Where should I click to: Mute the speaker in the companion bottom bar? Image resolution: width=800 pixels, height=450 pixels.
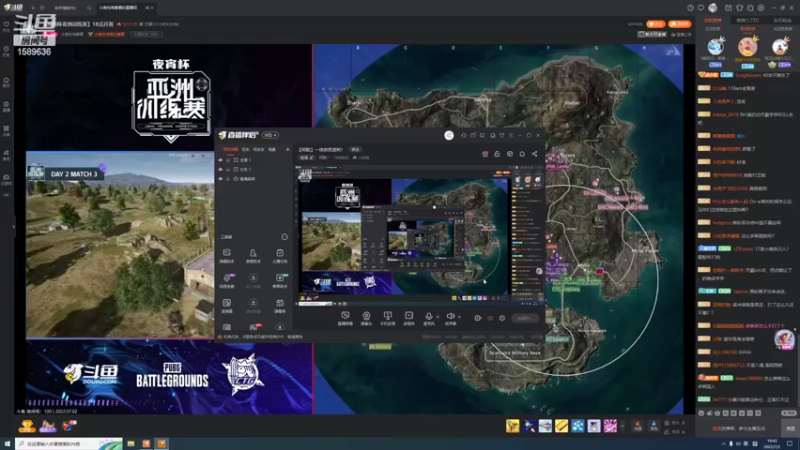click(450, 318)
